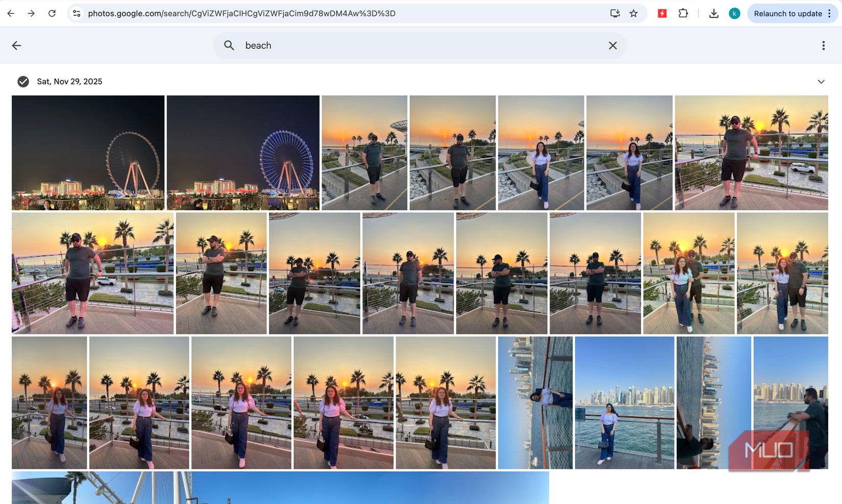
Task: Click the page reload control
Action: pyautogui.click(x=52, y=13)
